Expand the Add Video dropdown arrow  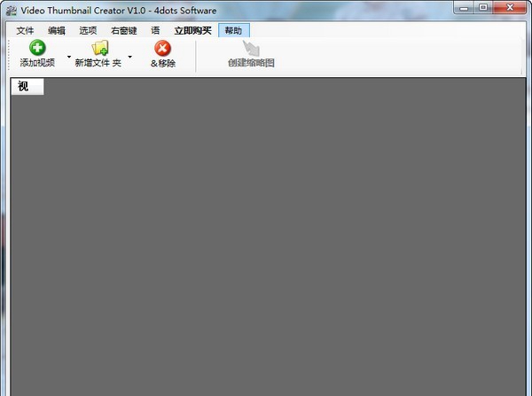[69, 57]
